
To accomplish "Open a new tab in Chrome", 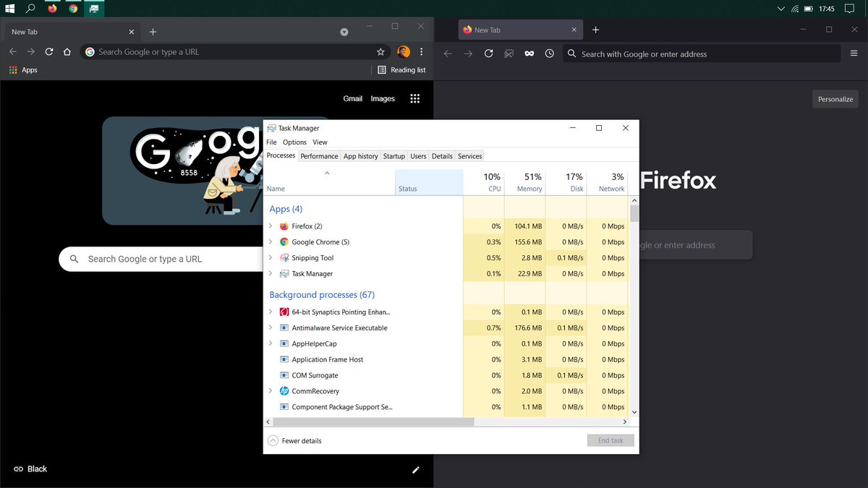I will [153, 32].
